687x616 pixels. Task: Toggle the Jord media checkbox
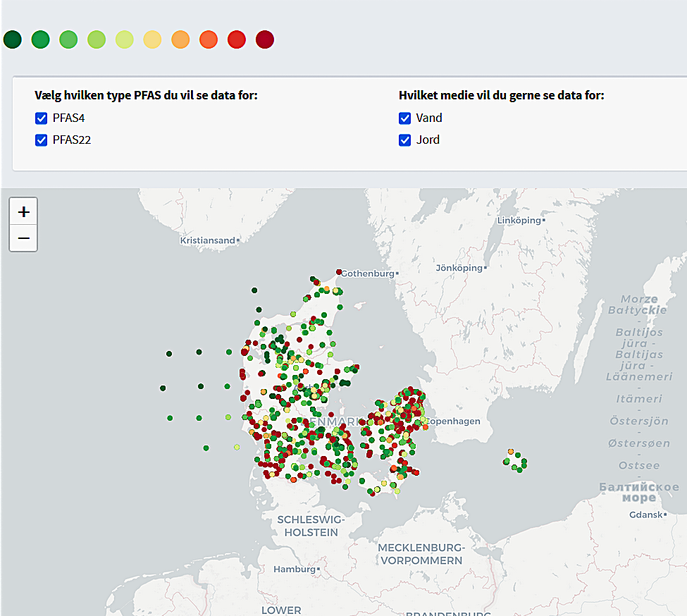[405, 140]
